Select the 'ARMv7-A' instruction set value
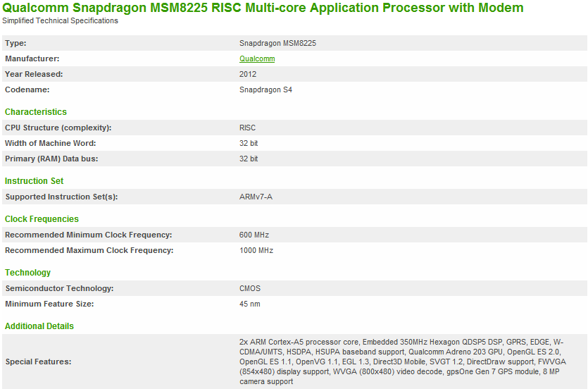 [256, 197]
